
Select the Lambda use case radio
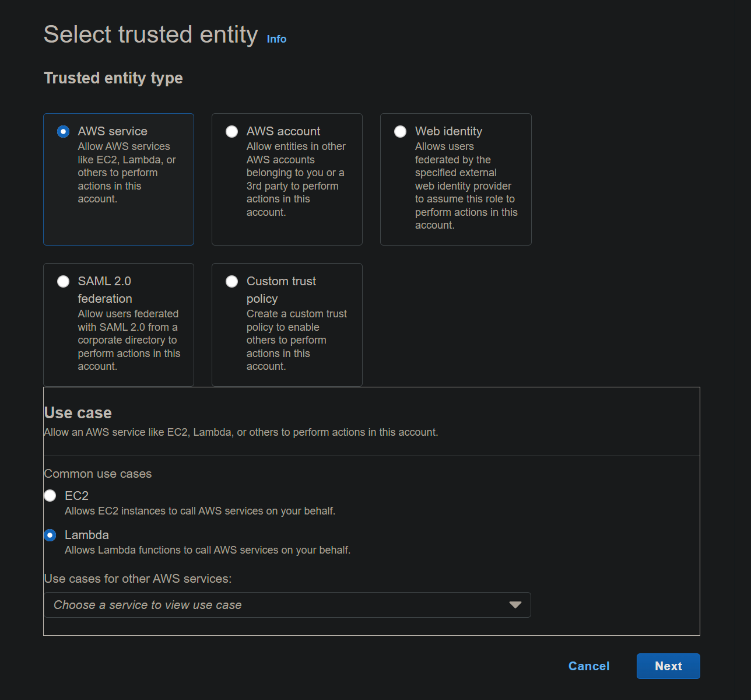(50, 535)
